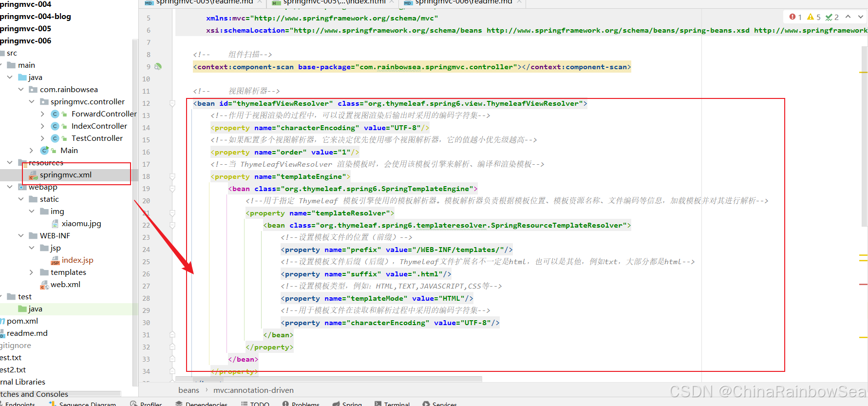The width and height of the screenshot is (868, 406).
Task: Collapse the com.rainbowsea package
Action: [x=21, y=90]
